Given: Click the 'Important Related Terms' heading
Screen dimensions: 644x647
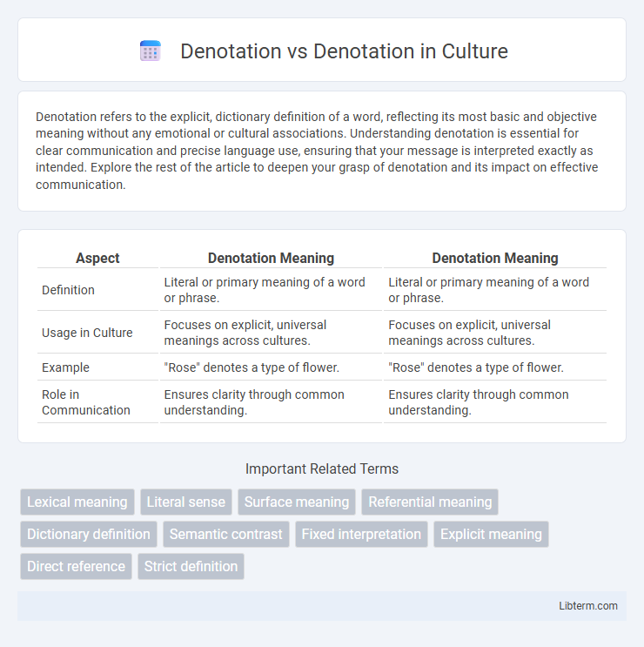Looking at the screenshot, I should coord(322,468).
